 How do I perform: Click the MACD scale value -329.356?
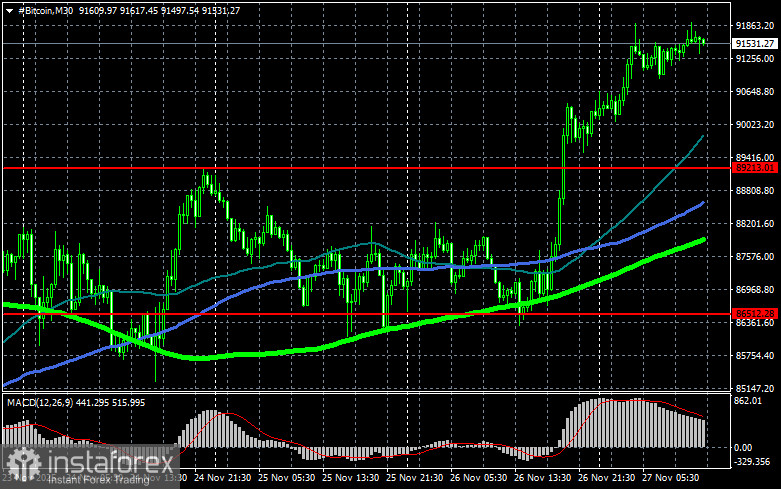(x=752, y=462)
